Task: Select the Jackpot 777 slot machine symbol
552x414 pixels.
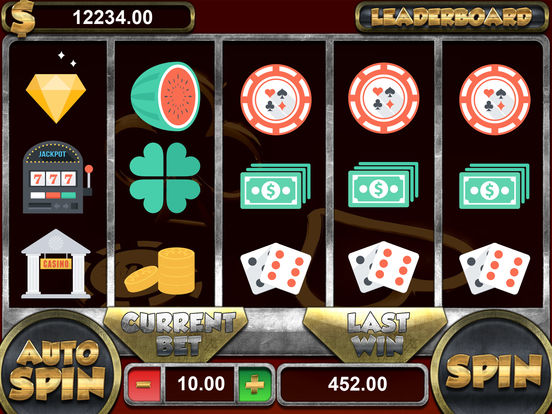Action: [x=57, y=177]
